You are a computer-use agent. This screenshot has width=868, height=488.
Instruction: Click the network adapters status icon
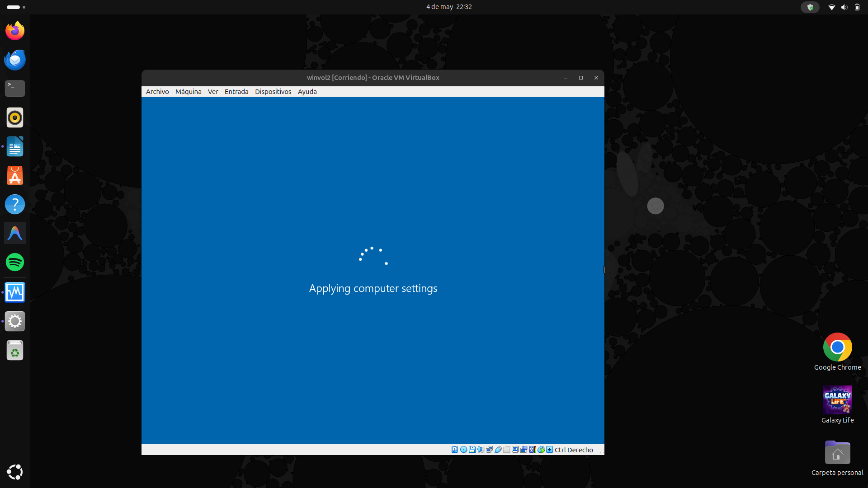click(x=489, y=450)
